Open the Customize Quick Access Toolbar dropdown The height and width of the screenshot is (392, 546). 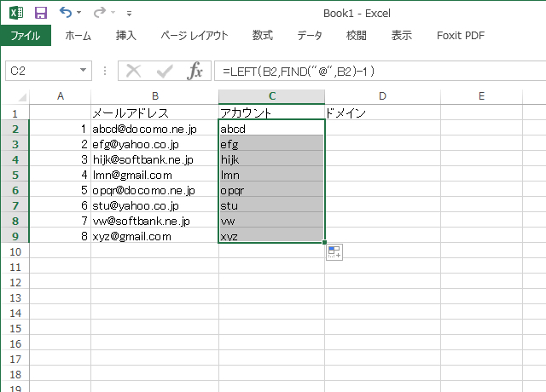129,14
